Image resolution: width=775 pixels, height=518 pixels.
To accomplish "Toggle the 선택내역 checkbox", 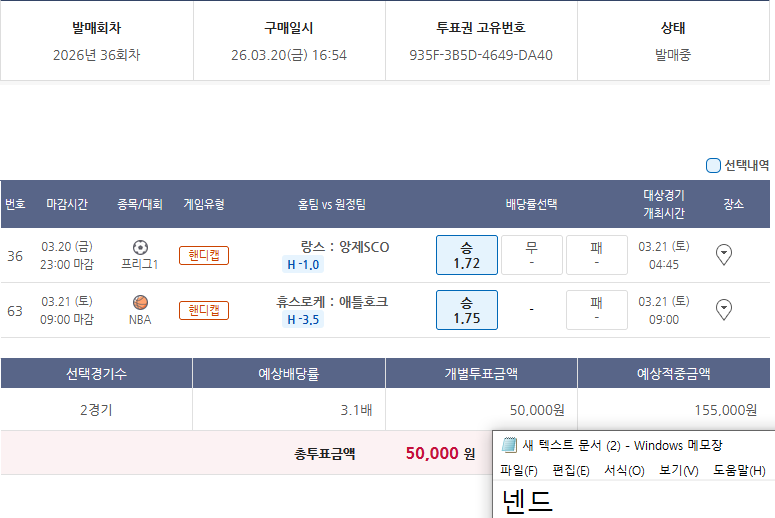I will pos(713,166).
